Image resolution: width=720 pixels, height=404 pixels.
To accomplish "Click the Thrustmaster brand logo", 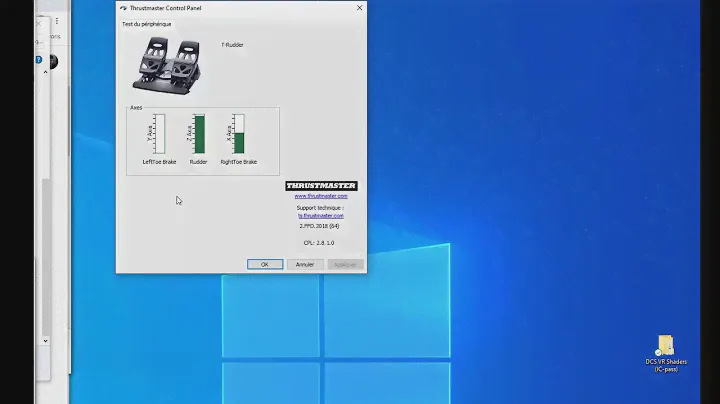I will tap(321, 186).
